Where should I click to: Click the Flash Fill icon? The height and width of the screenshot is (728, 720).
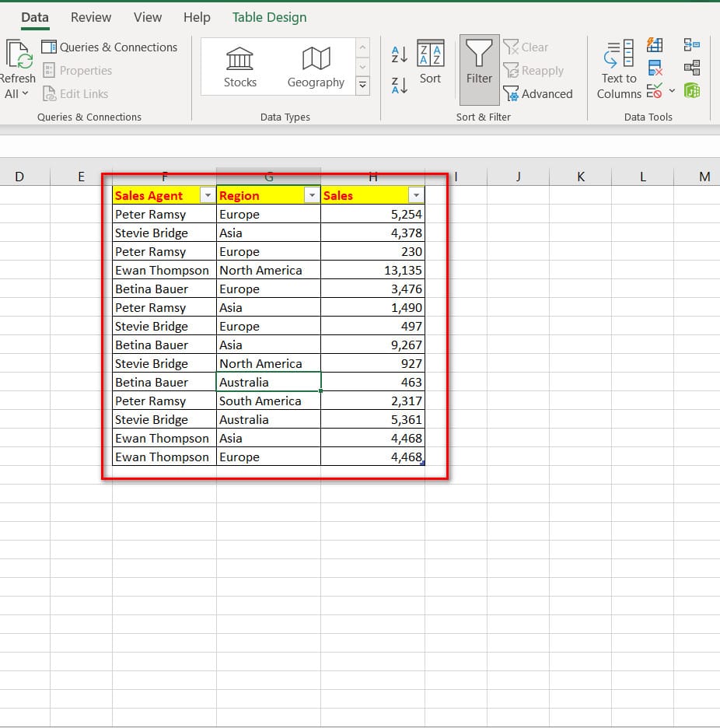[655, 46]
